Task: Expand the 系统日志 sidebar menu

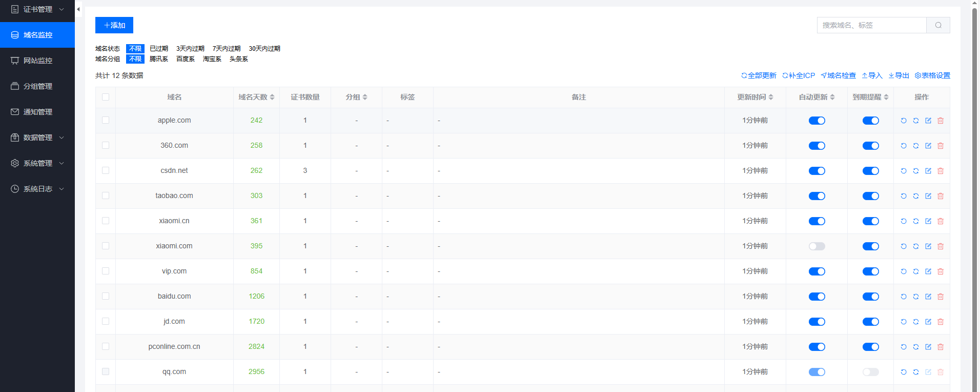Action: (x=37, y=189)
